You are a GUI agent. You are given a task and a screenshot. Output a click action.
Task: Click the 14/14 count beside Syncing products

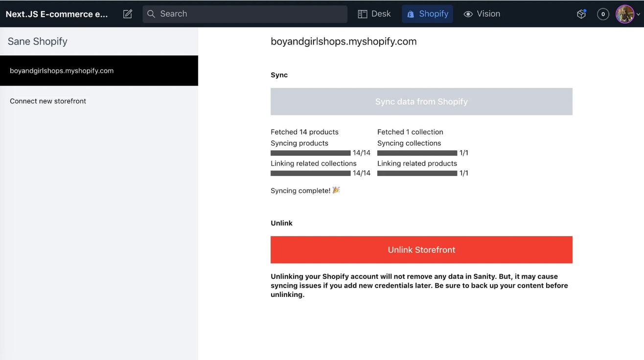point(362,153)
